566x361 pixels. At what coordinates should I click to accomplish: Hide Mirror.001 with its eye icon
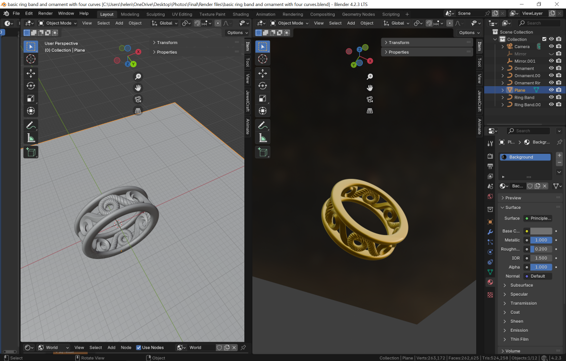pos(551,61)
